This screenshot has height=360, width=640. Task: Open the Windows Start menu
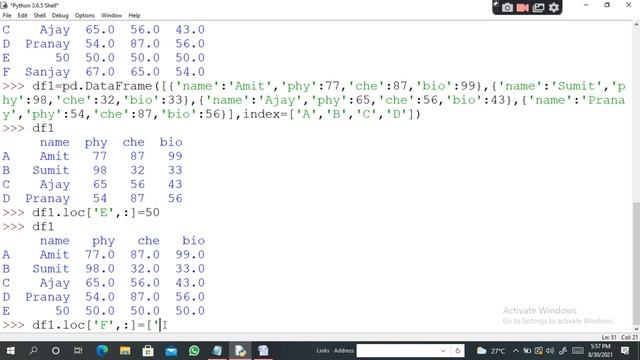click(x=11, y=351)
